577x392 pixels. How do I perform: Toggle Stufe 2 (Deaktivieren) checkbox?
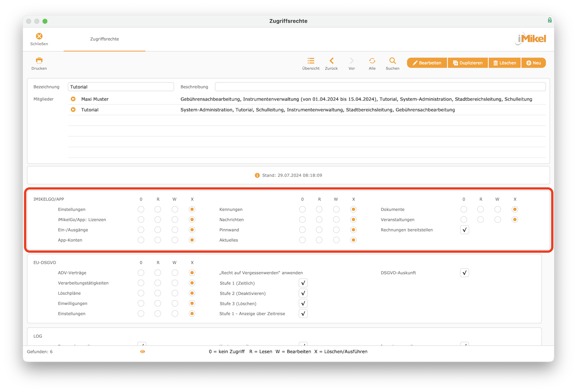303,293
